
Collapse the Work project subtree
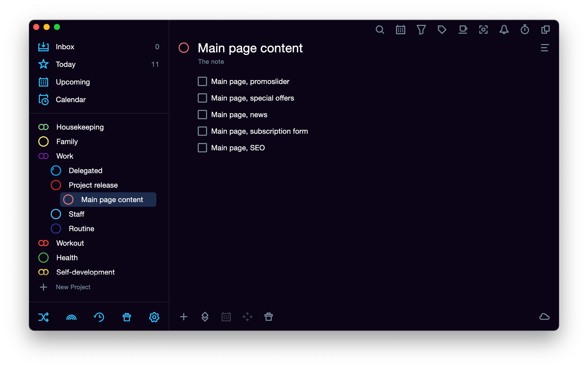coord(43,156)
